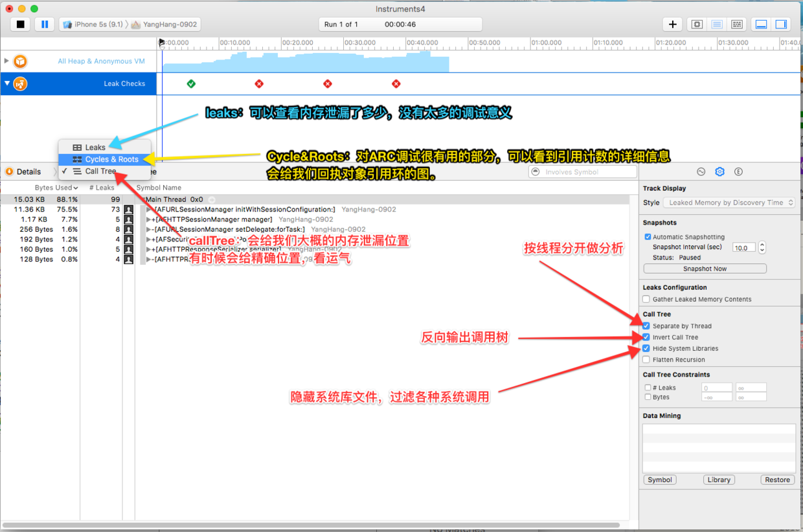
Task: Click the Restore button under Data Mining
Action: (777, 480)
